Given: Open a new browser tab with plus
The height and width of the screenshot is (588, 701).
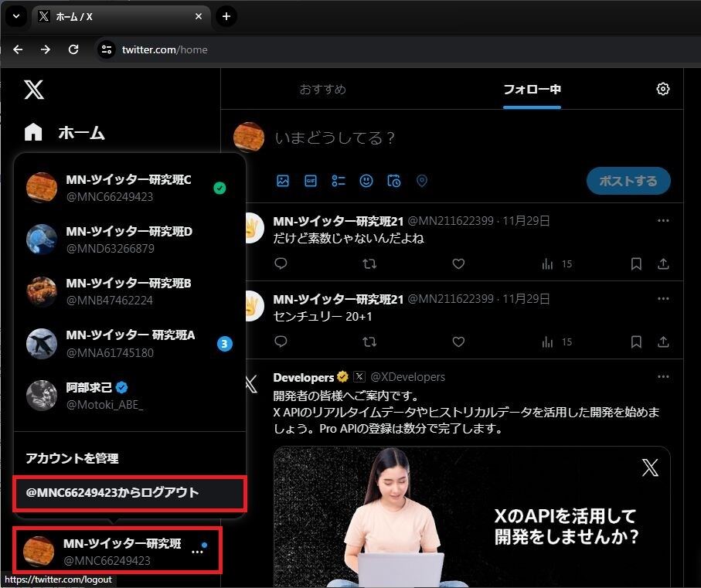Looking at the screenshot, I should pos(226,16).
